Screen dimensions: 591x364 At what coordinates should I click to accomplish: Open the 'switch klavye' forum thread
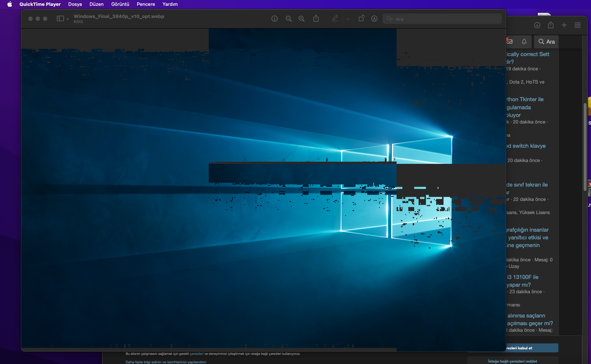tap(526, 146)
